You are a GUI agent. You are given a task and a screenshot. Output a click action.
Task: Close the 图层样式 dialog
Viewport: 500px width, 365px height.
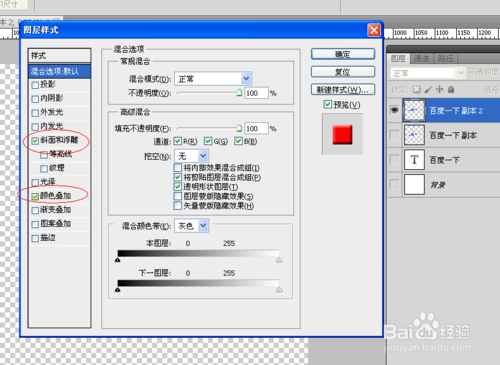pos(374,30)
